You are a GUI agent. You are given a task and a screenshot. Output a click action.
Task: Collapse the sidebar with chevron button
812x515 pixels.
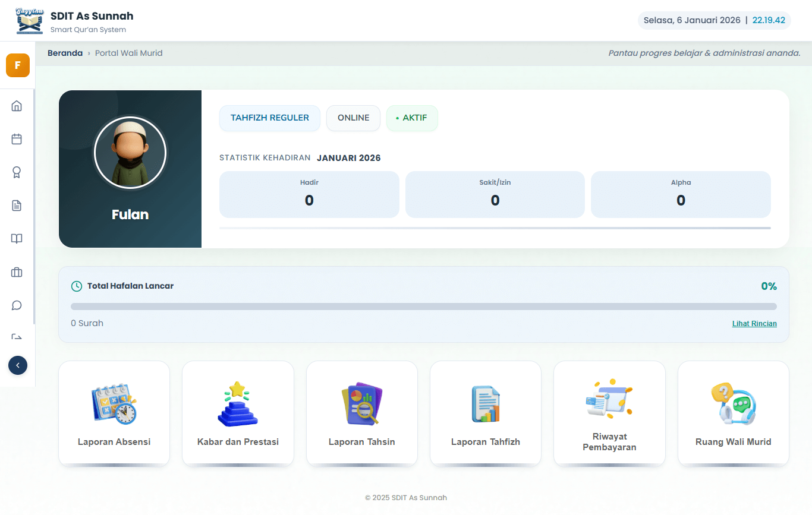pyautogui.click(x=18, y=365)
